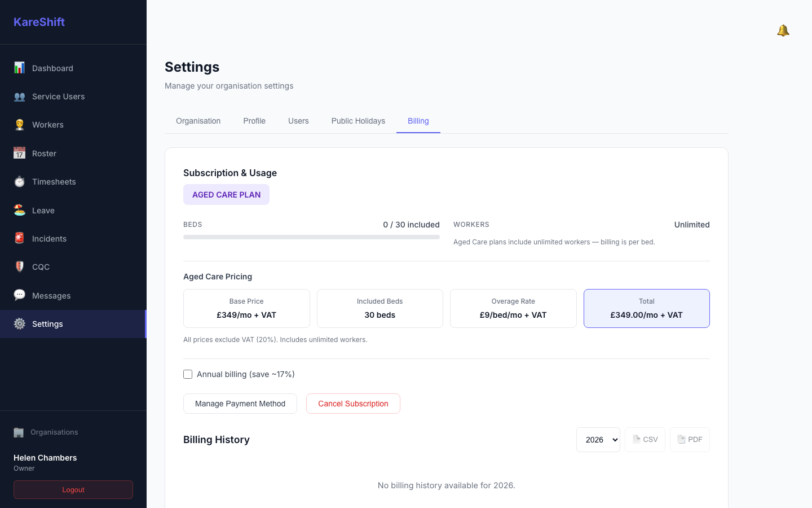
Task: Go to Dashboard in sidebar
Action: [x=73, y=68]
